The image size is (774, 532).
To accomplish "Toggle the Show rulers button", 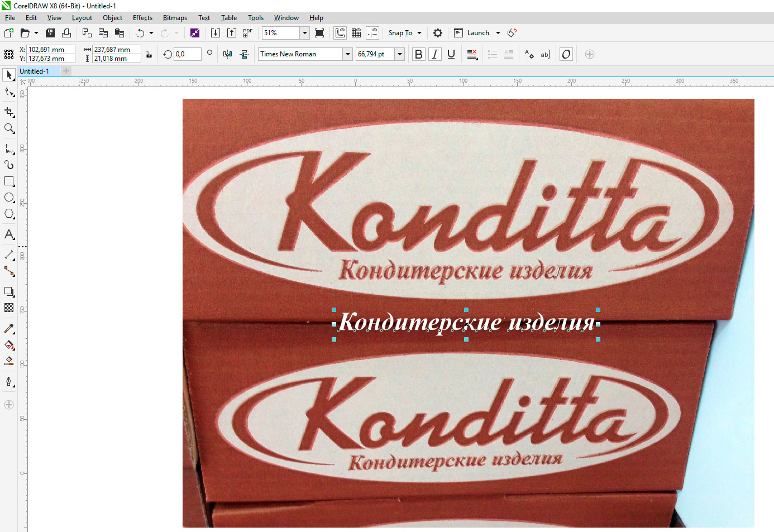I will coord(340,33).
